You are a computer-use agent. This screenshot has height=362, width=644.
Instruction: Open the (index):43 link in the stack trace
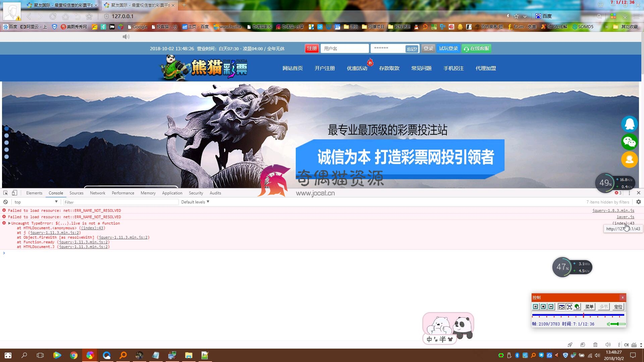tap(92, 228)
